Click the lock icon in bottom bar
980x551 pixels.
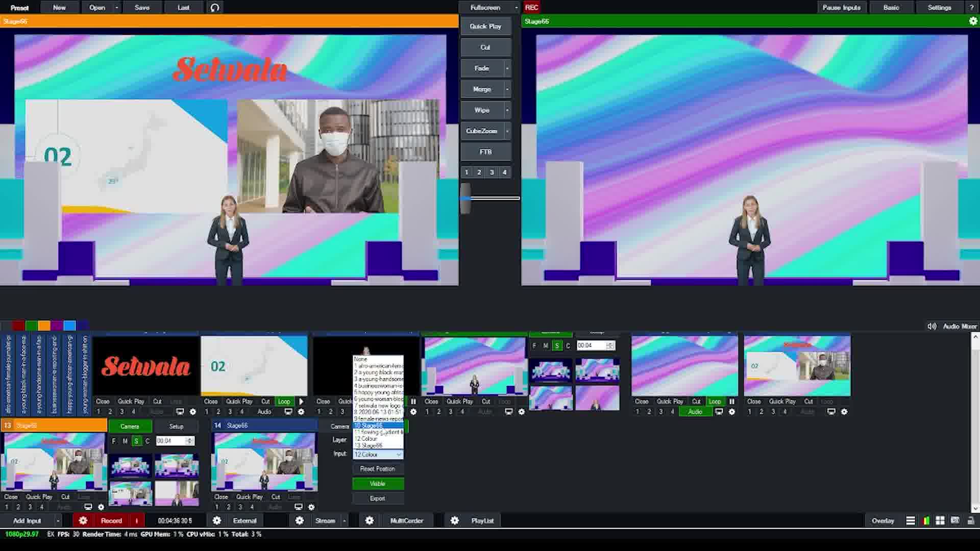pyautogui.click(x=970, y=520)
